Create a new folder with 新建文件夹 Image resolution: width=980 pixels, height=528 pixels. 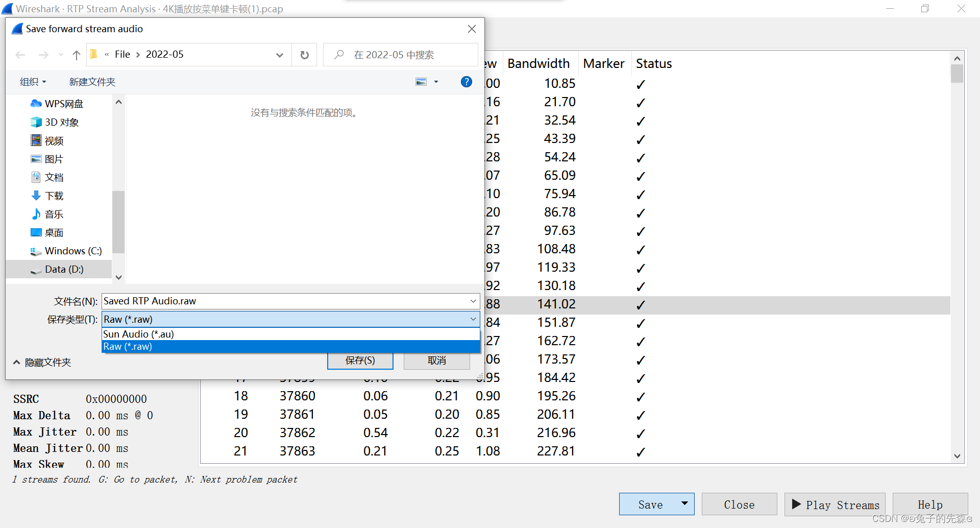click(92, 82)
